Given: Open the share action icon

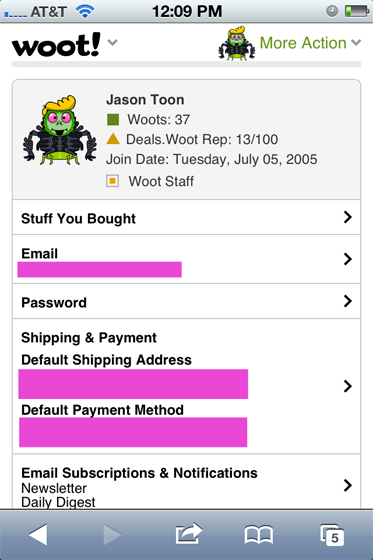Looking at the screenshot, I should 189,534.
